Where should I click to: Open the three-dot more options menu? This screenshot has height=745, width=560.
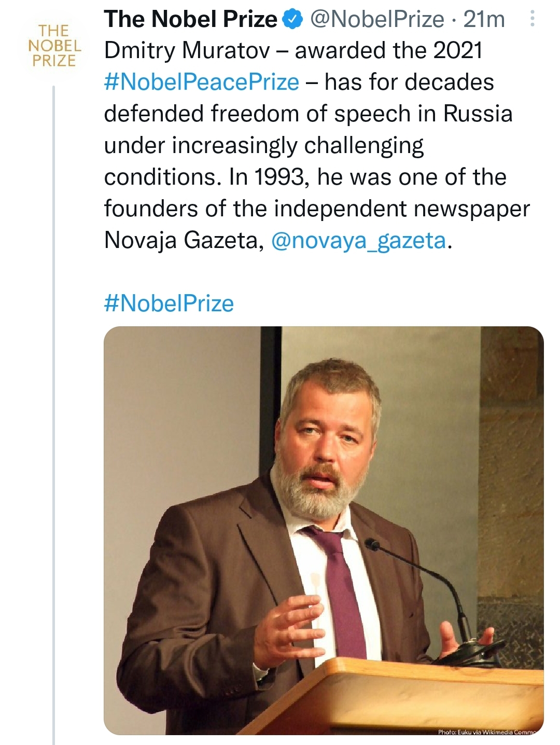point(532,20)
